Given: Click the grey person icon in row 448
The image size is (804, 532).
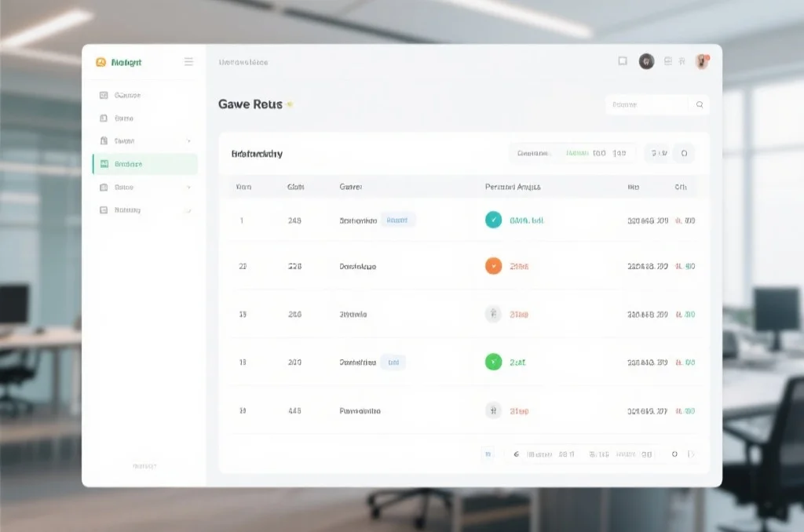Looking at the screenshot, I should click(x=493, y=410).
